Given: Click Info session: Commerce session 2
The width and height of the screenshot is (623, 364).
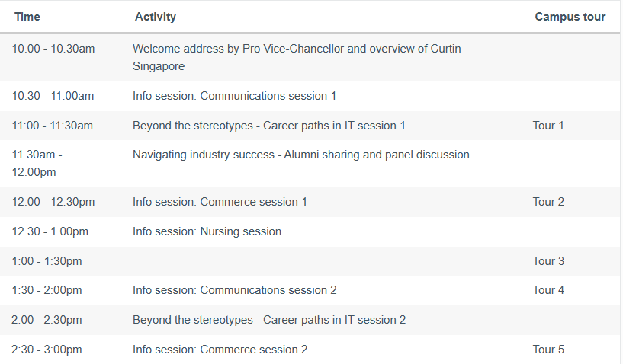Looking at the screenshot, I should tap(220, 350).
